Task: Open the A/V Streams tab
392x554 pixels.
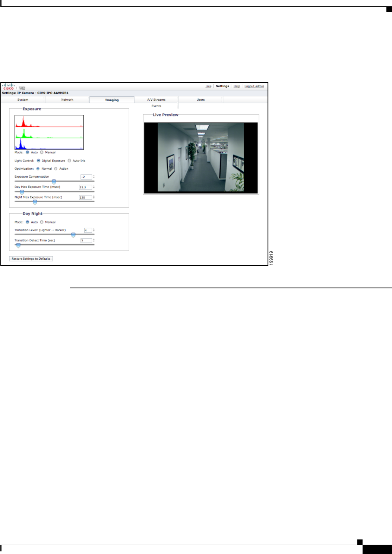Action: click(156, 100)
